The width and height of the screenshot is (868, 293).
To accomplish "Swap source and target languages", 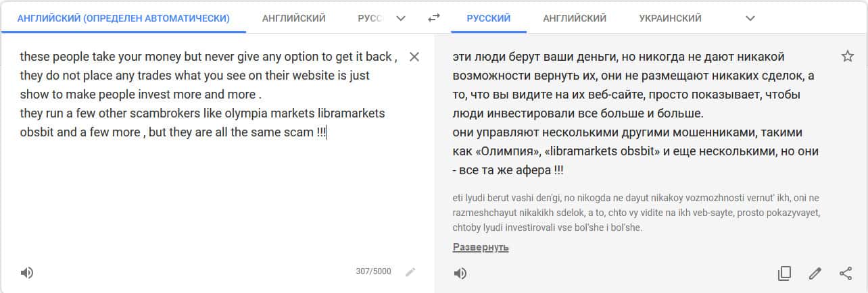I will pyautogui.click(x=434, y=18).
